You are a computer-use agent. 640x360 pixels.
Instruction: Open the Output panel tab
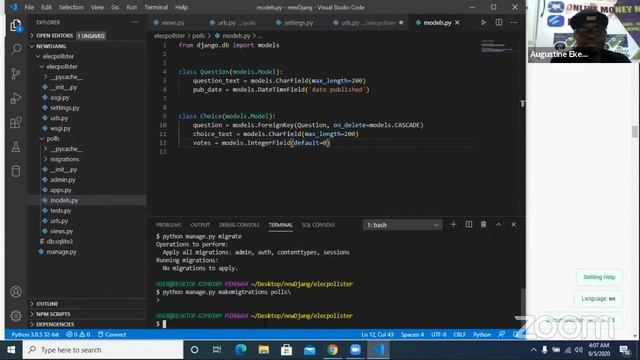tap(200, 225)
